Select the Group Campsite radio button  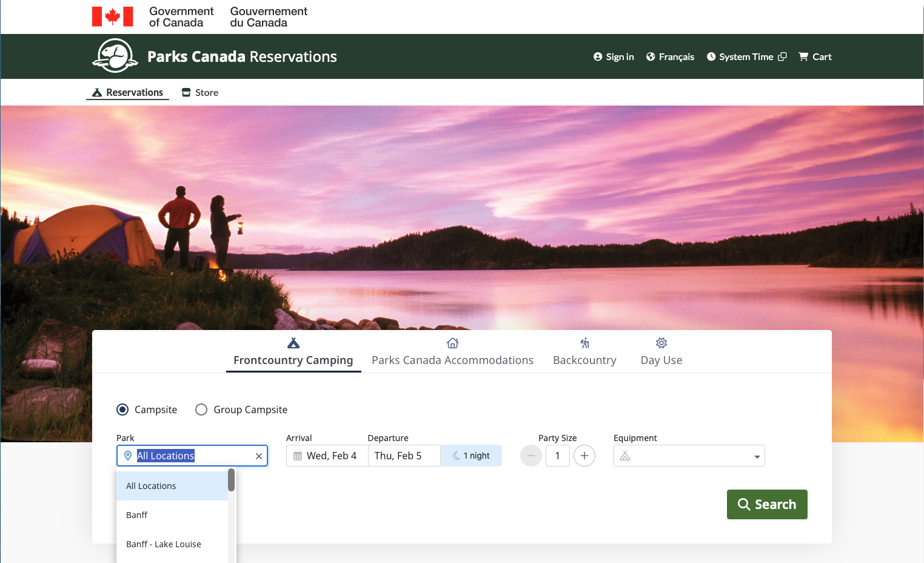pos(201,410)
